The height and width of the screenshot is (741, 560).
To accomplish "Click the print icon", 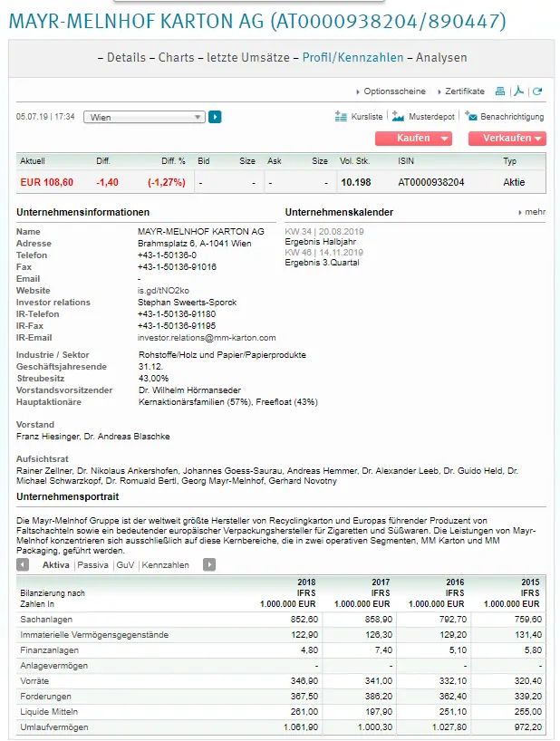I will (500, 91).
